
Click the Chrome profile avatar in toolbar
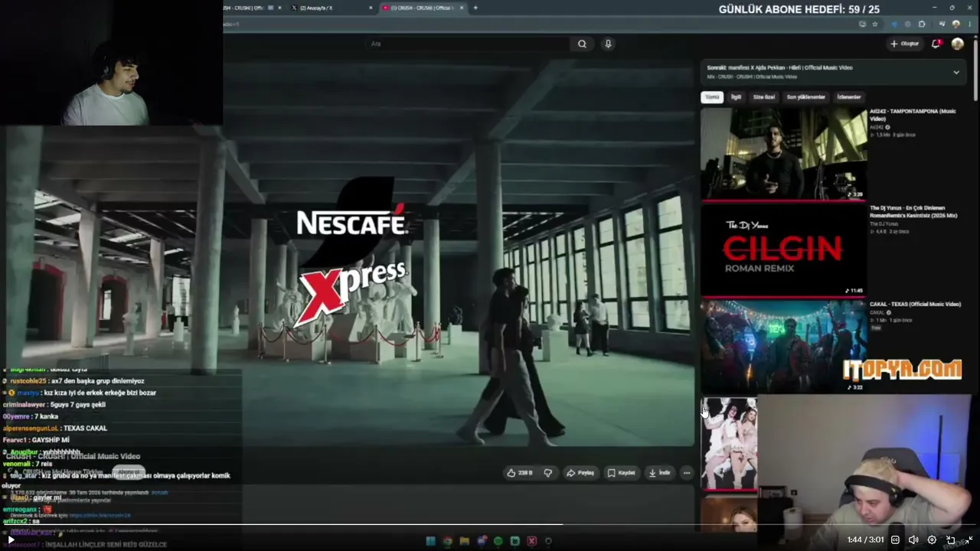point(955,24)
